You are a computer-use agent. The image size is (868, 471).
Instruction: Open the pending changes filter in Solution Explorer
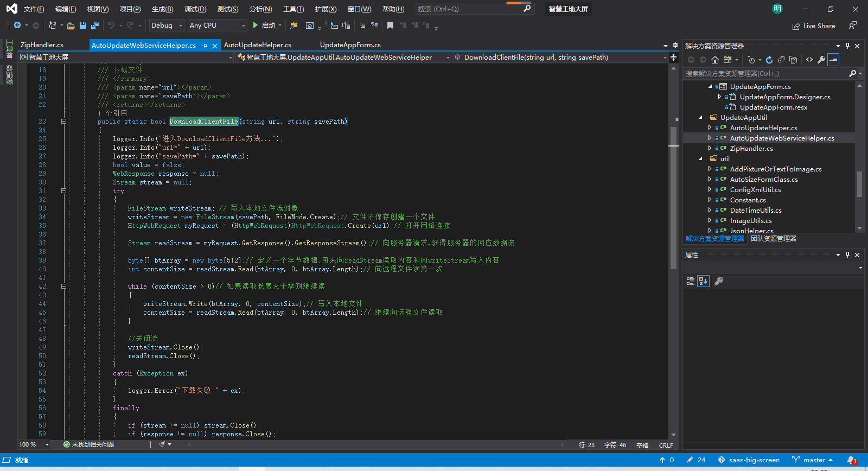coord(751,60)
